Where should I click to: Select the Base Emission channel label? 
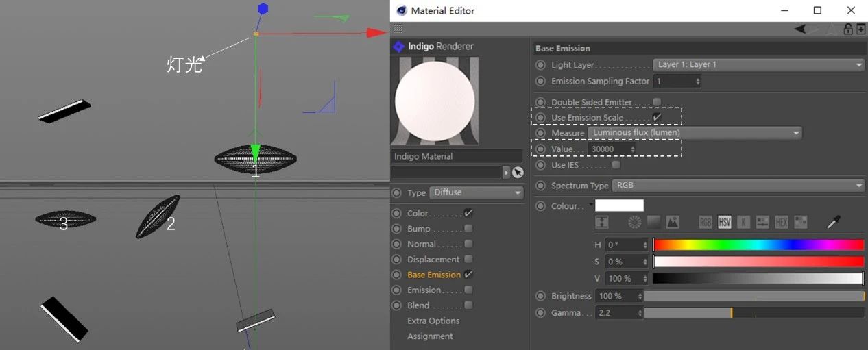coord(434,275)
